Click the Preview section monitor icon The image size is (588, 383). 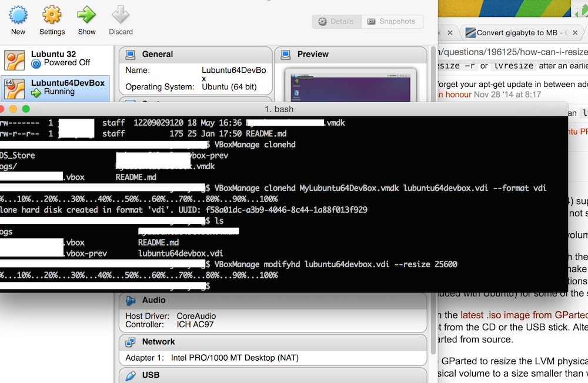coord(285,55)
